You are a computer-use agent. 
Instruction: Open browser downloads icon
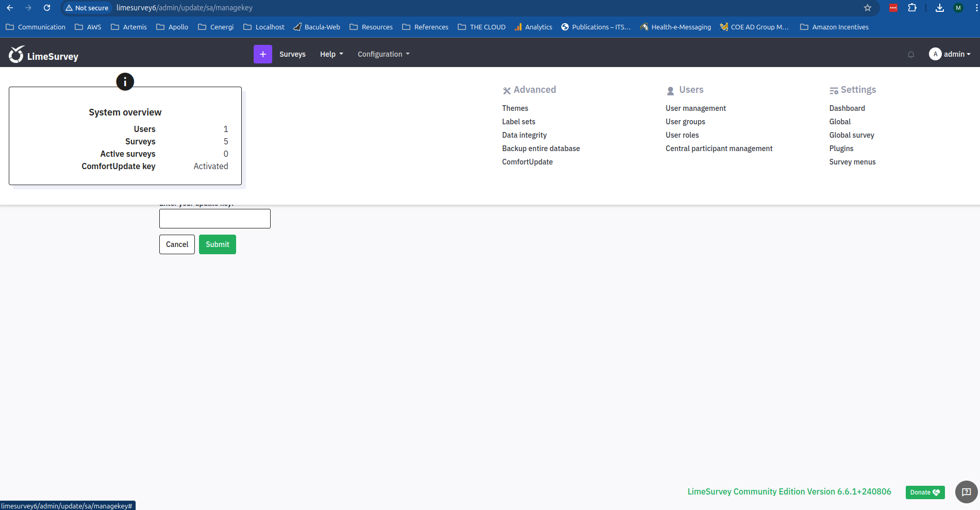coord(939,8)
